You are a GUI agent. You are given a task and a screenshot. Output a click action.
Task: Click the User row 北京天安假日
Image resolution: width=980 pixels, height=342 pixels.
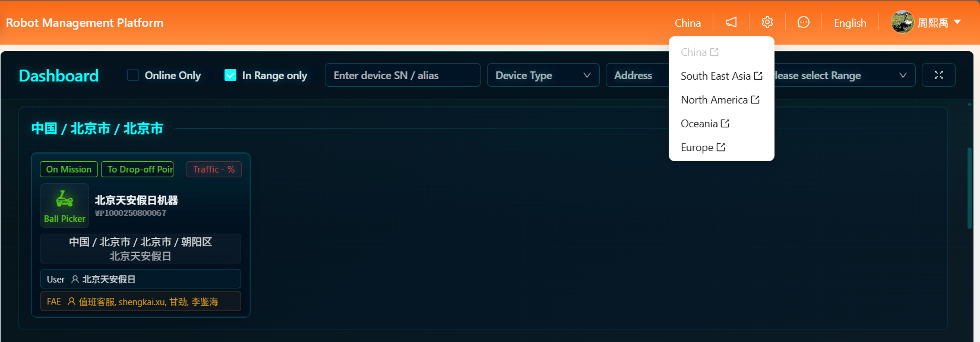tap(141, 279)
